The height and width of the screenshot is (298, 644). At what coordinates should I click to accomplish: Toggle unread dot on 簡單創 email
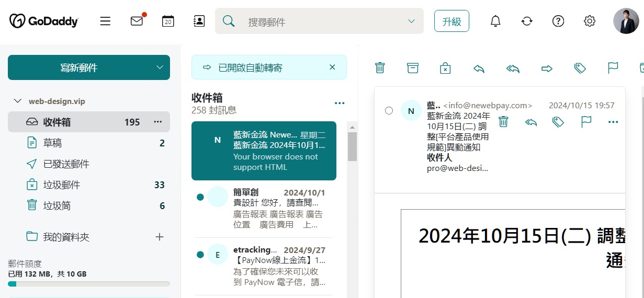point(200,197)
